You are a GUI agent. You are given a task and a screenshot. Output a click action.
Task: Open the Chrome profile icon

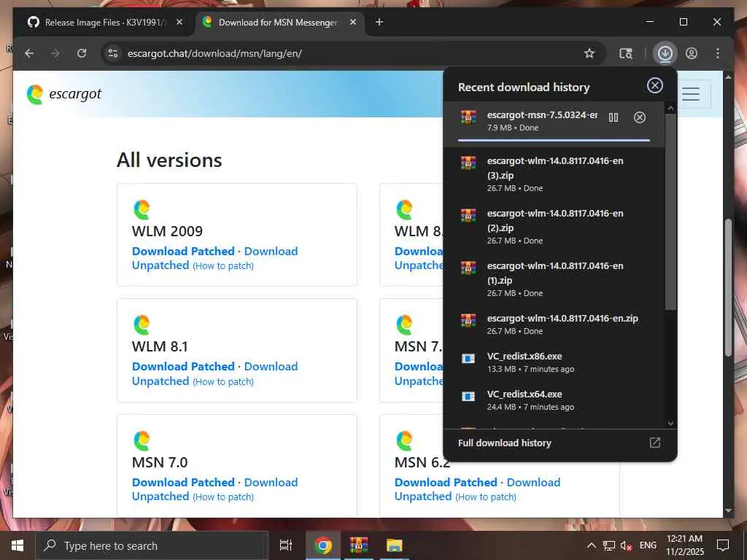tap(692, 53)
